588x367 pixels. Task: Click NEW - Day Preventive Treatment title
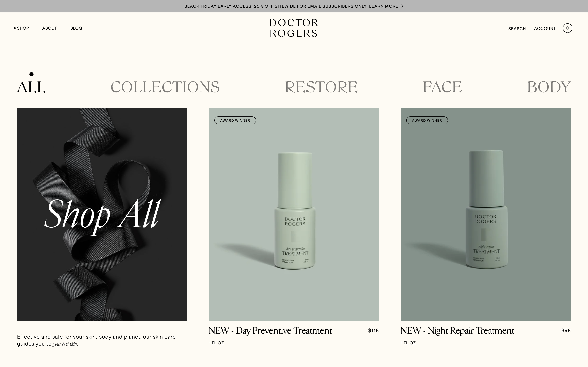coord(270,331)
